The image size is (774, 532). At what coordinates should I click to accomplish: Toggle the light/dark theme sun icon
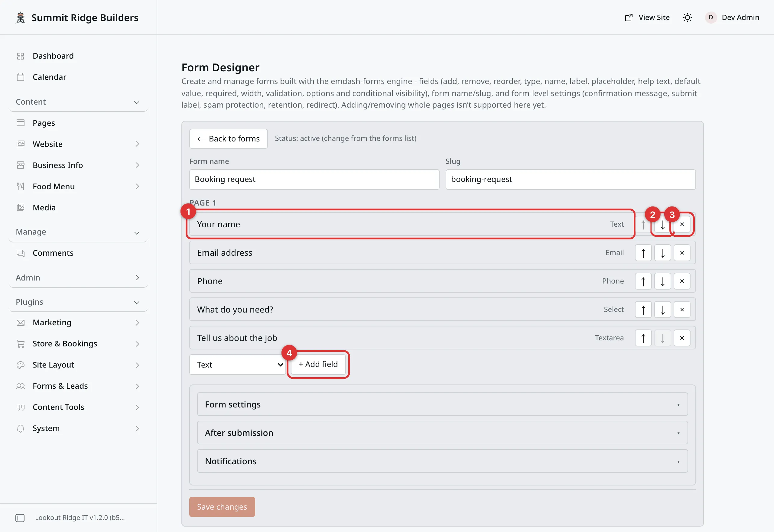tap(687, 17)
